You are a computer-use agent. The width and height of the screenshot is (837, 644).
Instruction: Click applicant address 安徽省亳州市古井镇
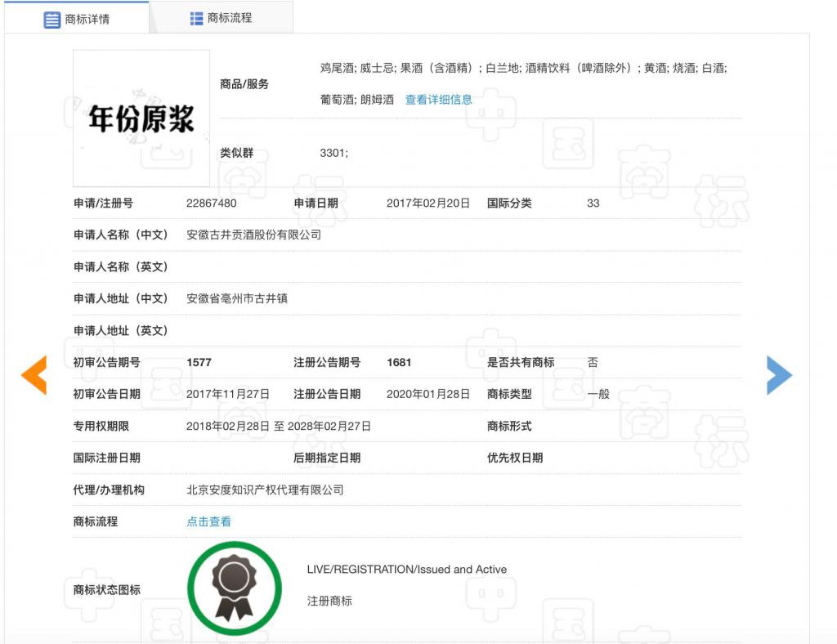[x=237, y=298]
